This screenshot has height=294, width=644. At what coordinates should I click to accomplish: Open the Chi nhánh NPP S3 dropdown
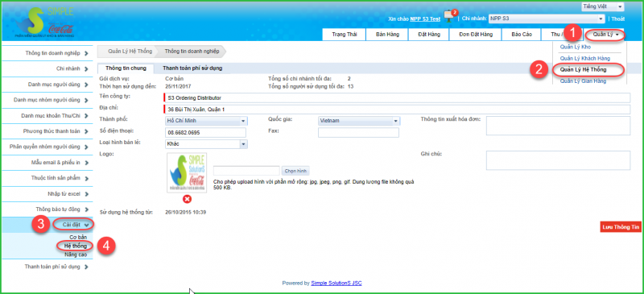[x=547, y=19]
